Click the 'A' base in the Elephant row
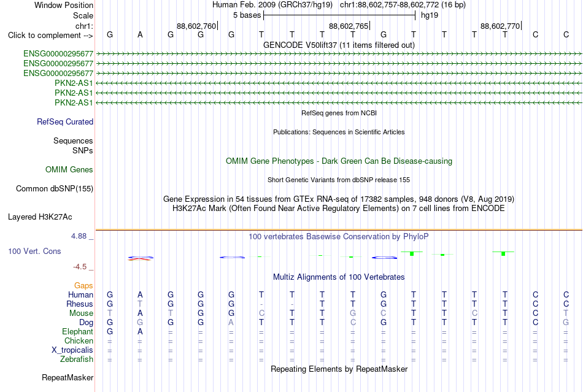 pos(140,331)
